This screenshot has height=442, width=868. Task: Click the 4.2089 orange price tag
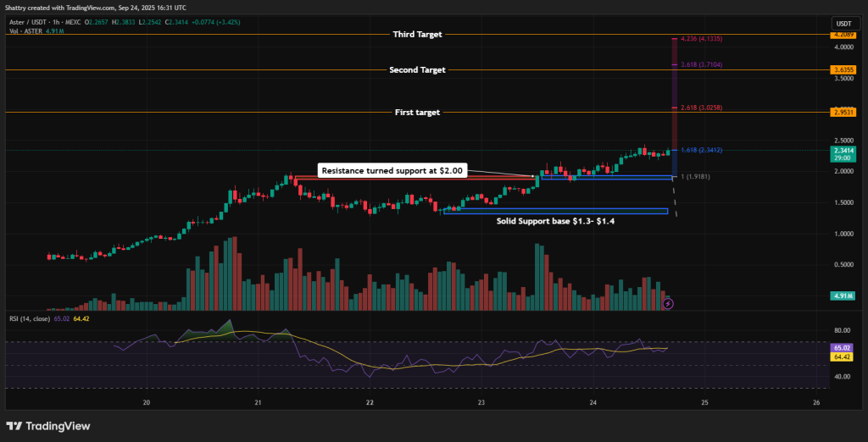[x=844, y=35]
